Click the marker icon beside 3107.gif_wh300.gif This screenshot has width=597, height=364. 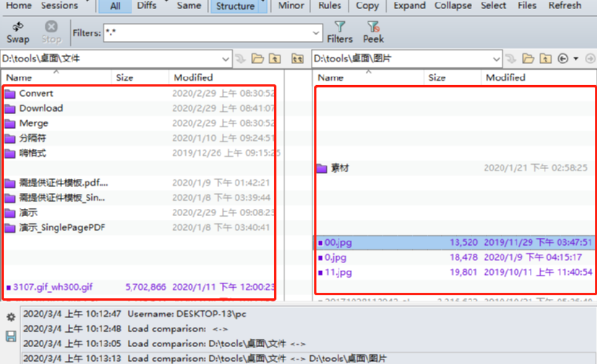pyautogui.click(x=9, y=287)
